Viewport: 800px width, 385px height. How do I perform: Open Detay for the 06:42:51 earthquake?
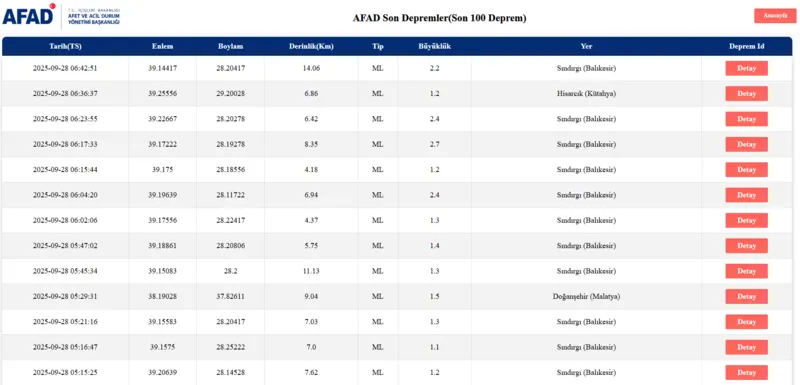click(x=746, y=68)
